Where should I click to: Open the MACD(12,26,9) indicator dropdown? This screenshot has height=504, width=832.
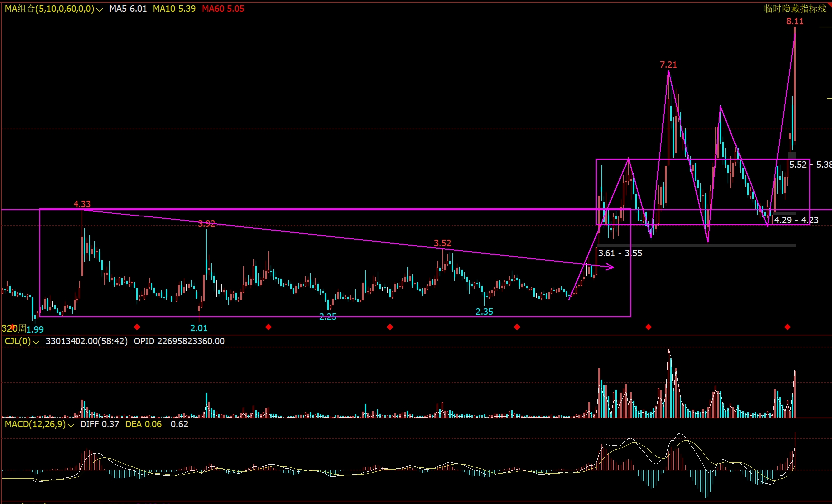[x=70, y=425]
